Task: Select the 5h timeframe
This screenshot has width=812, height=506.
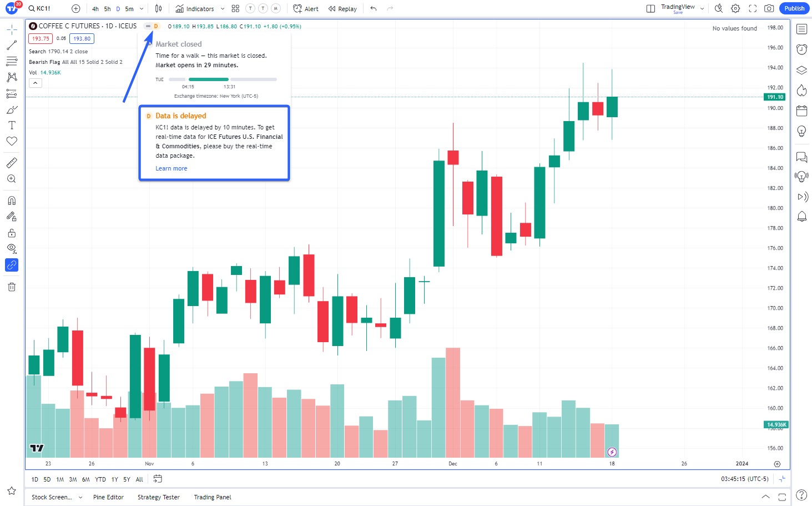Action: pos(107,9)
